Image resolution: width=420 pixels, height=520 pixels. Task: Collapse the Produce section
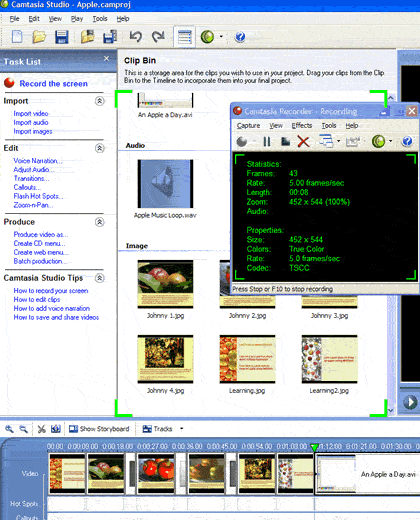(99, 222)
